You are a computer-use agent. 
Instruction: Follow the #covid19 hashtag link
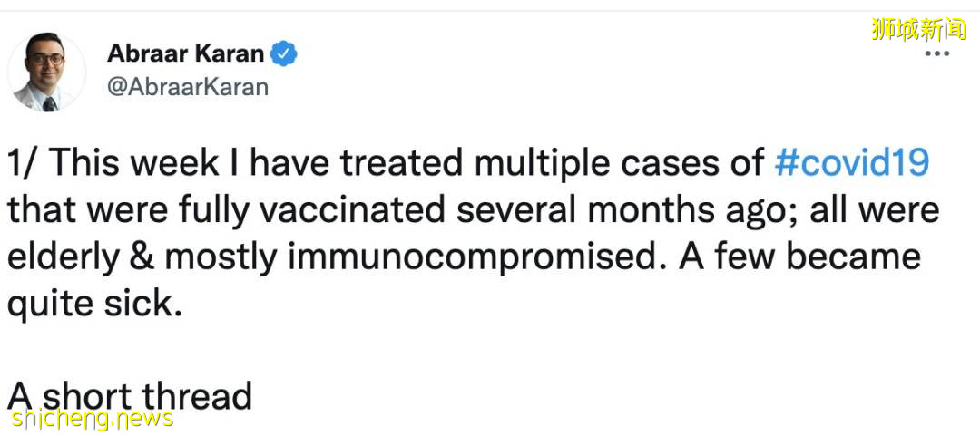(852, 163)
